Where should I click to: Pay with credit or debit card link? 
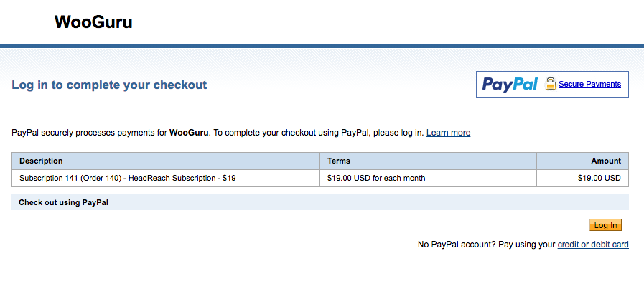click(593, 245)
